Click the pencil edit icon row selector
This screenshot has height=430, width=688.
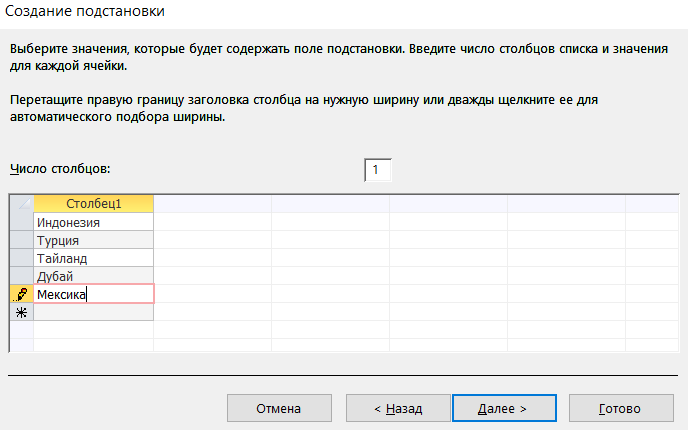[x=22, y=294]
